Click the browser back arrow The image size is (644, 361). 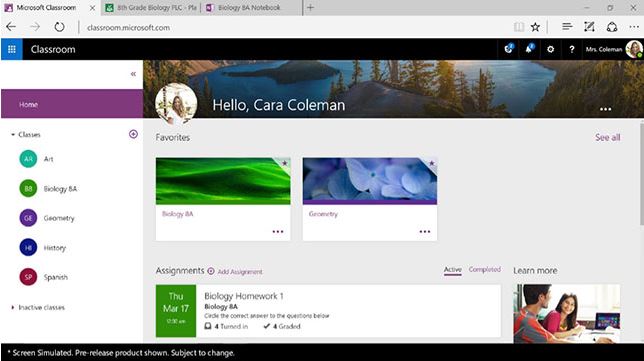pos(11,27)
